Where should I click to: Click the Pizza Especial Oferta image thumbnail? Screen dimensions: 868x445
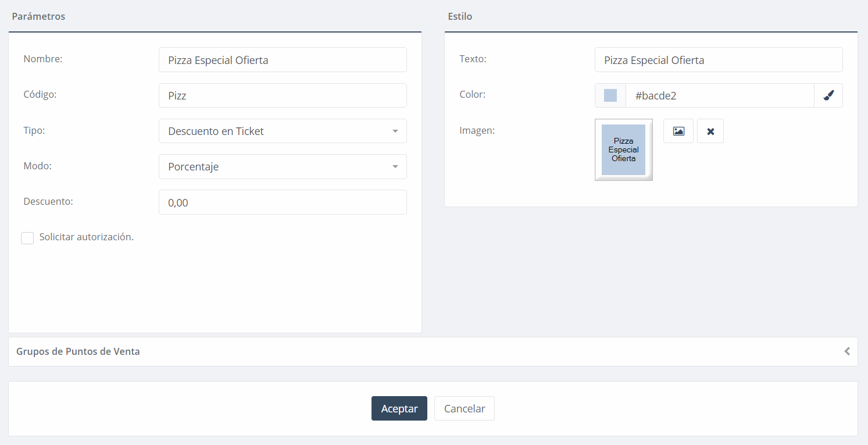point(623,149)
